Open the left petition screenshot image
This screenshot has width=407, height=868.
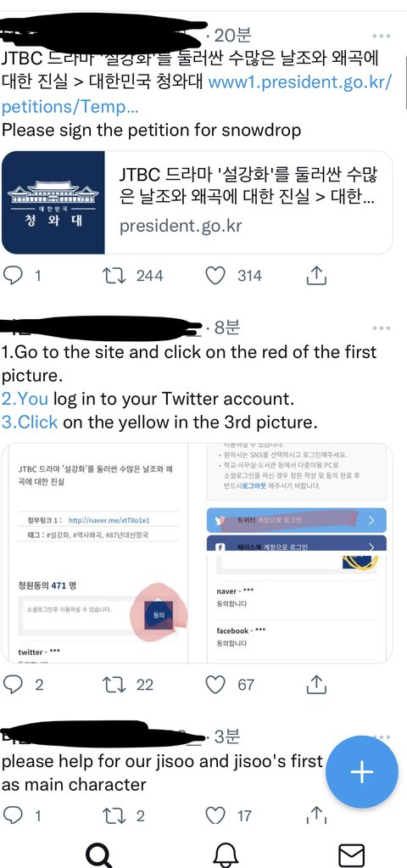95,553
